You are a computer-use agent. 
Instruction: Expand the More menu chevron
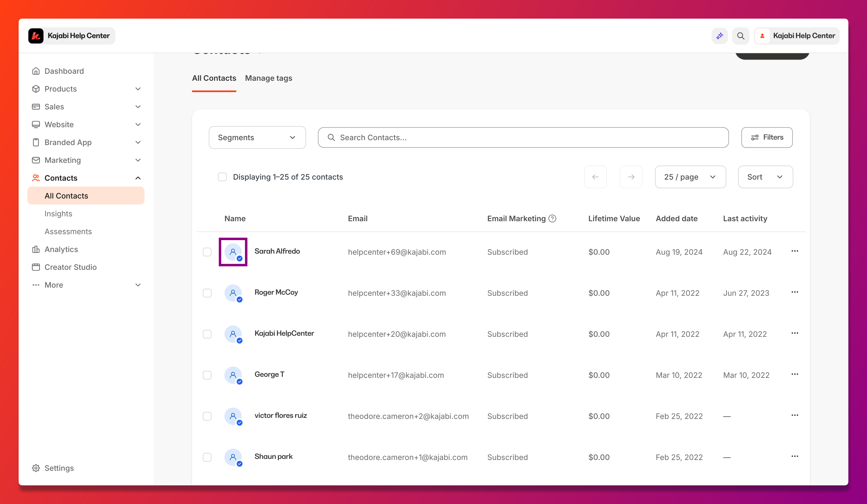coord(138,285)
